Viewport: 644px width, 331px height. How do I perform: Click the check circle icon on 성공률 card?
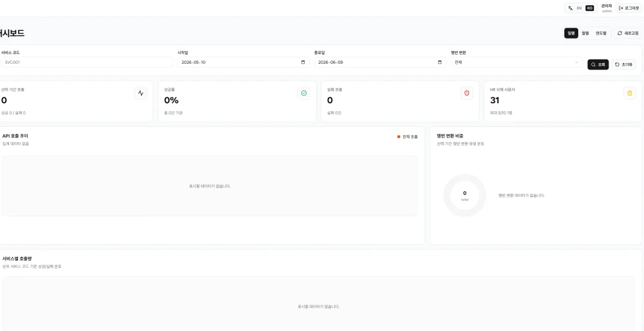(304, 93)
